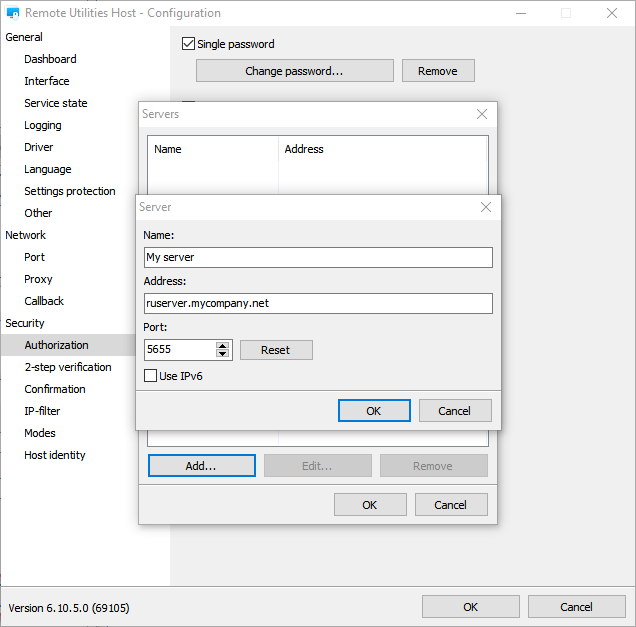Open the Interface settings page
This screenshot has width=636, height=627.
[47, 81]
